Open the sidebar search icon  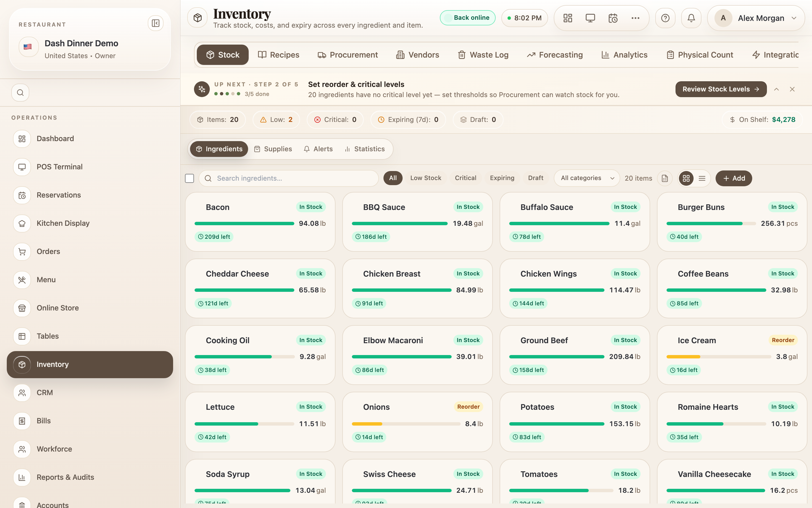[20, 92]
